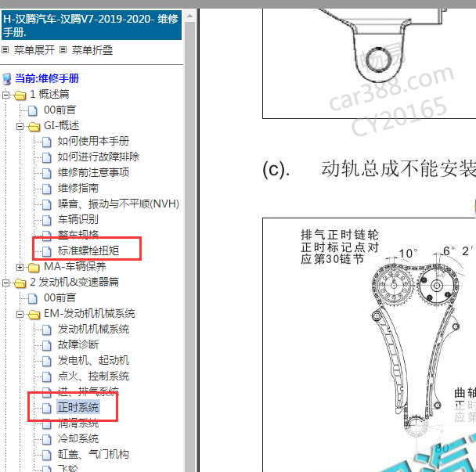476x472 pixels.
Task: Open 噪音、振动与不平顺(NVH) page
Action: (x=118, y=204)
